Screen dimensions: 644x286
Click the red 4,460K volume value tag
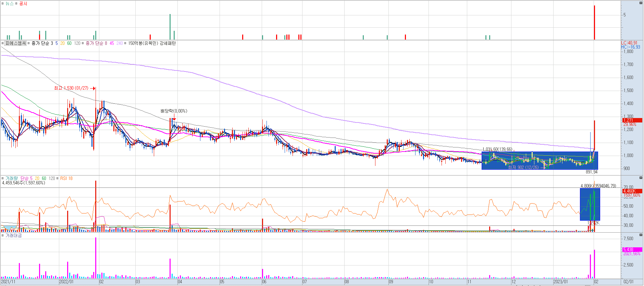pos(632,191)
